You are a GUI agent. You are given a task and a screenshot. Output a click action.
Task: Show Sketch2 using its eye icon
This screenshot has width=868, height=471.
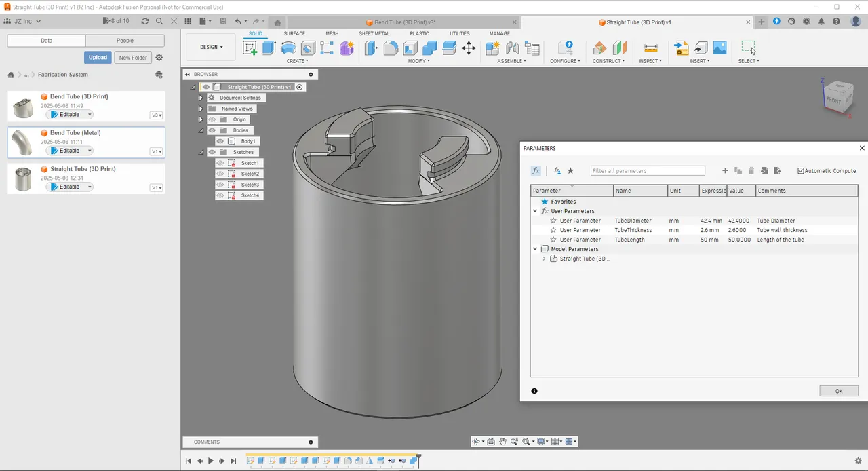click(220, 174)
